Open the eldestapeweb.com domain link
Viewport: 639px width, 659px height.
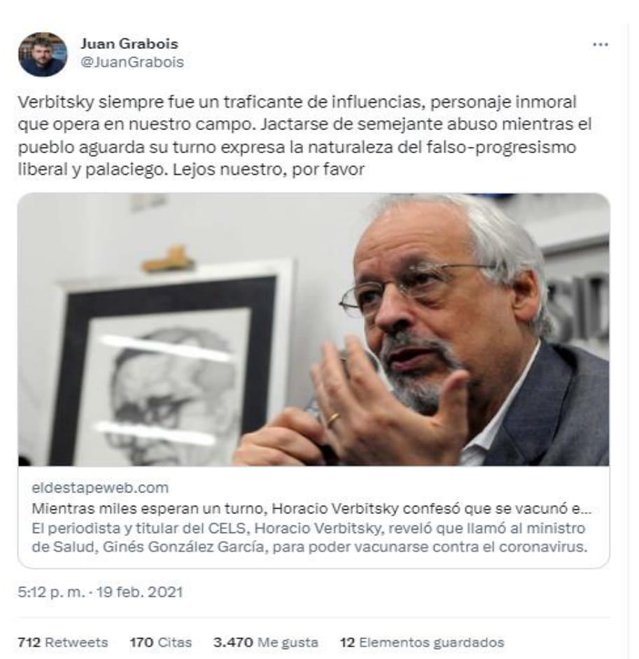click(x=100, y=488)
